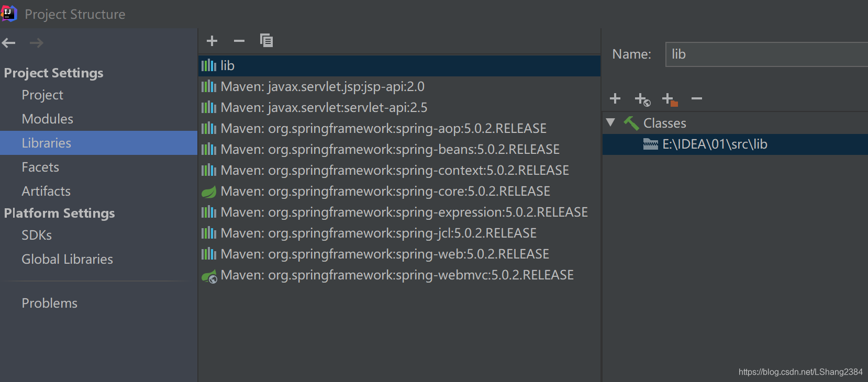Click the forward navigation arrow
Image resolution: width=868 pixels, height=382 pixels.
tap(36, 43)
